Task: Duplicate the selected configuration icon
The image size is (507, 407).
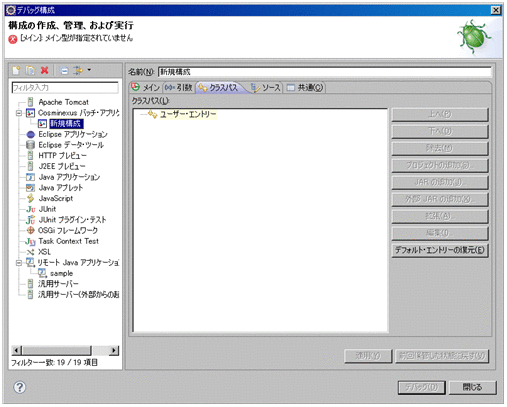Action: [30, 70]
